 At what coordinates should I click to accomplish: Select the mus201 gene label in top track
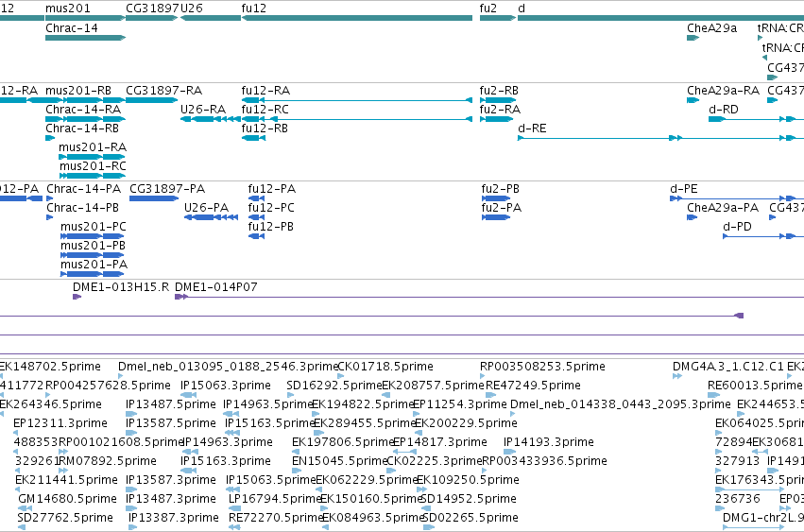click(x=68, y=9)
